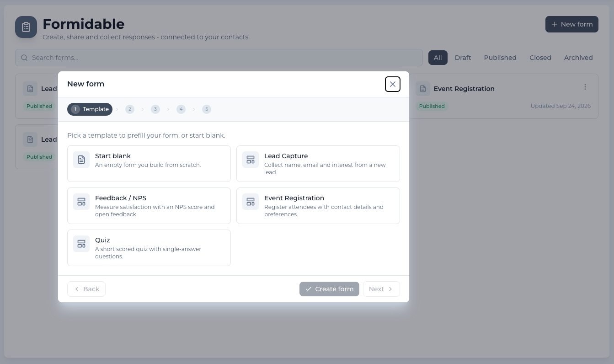
Task: Jump to wizard step 4
Action: tap(181, 109)
